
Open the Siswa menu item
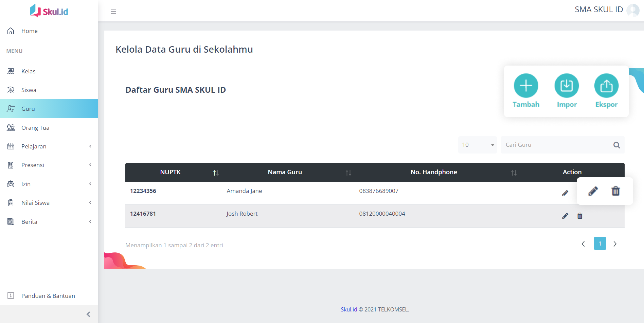click(x=29, y=90)
